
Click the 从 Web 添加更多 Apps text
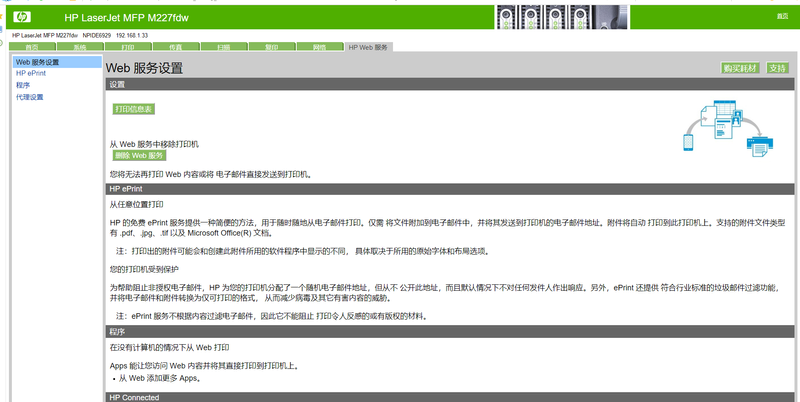click(x=160, y=379)
